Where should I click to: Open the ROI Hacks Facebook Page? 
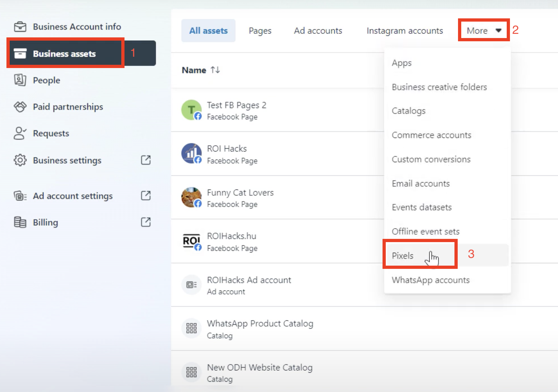[x=227, y=149]
